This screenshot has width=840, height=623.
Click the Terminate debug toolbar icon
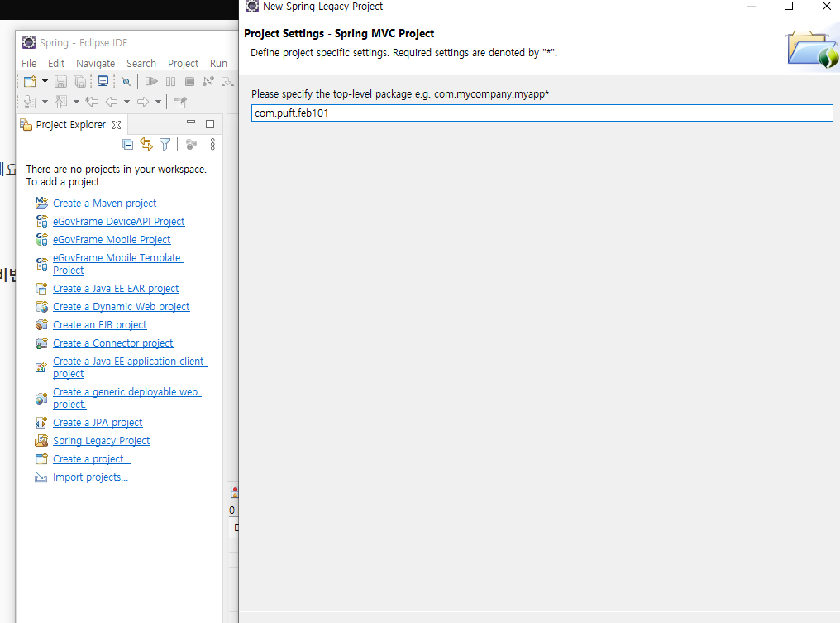[189, 81]
